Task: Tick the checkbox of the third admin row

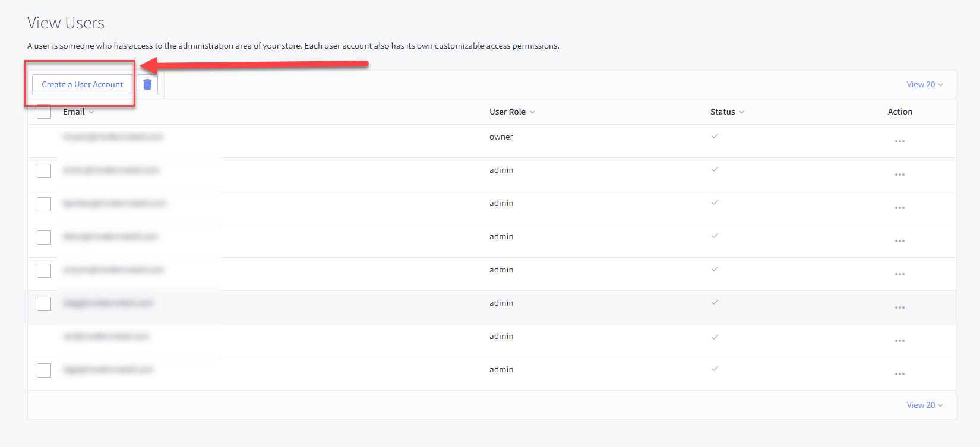Action: (44, 237)
